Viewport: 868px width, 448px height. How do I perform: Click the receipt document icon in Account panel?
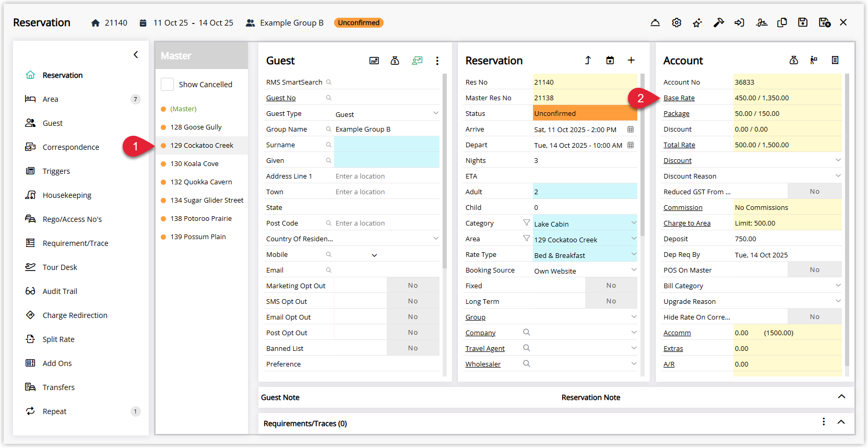[x=835, y=60]
